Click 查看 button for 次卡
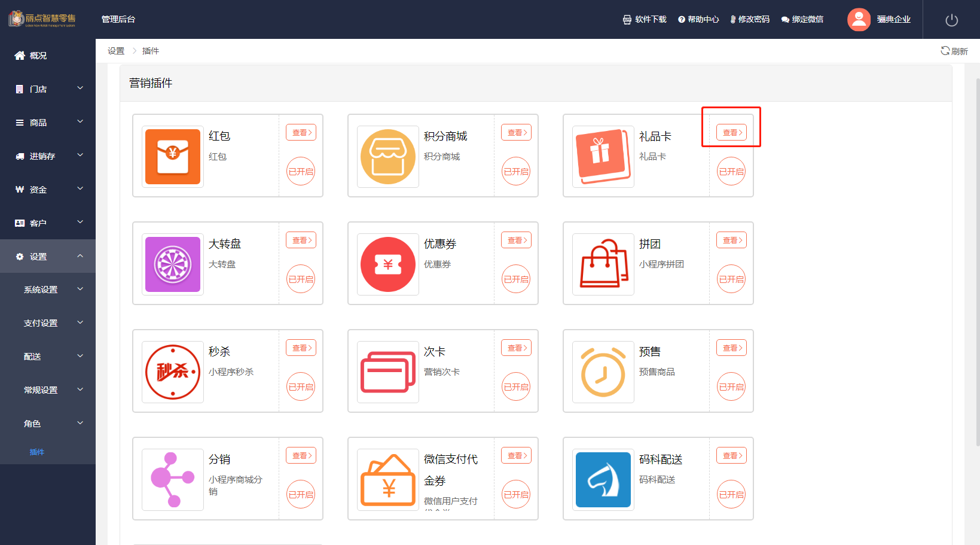Image resolution: width=980 pixels, height=545 pixels. pos(516,348)
